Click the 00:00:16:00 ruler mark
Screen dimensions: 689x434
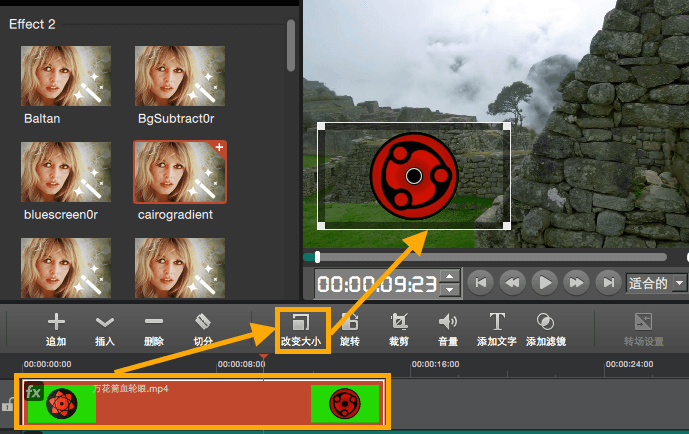coord(435,364)
